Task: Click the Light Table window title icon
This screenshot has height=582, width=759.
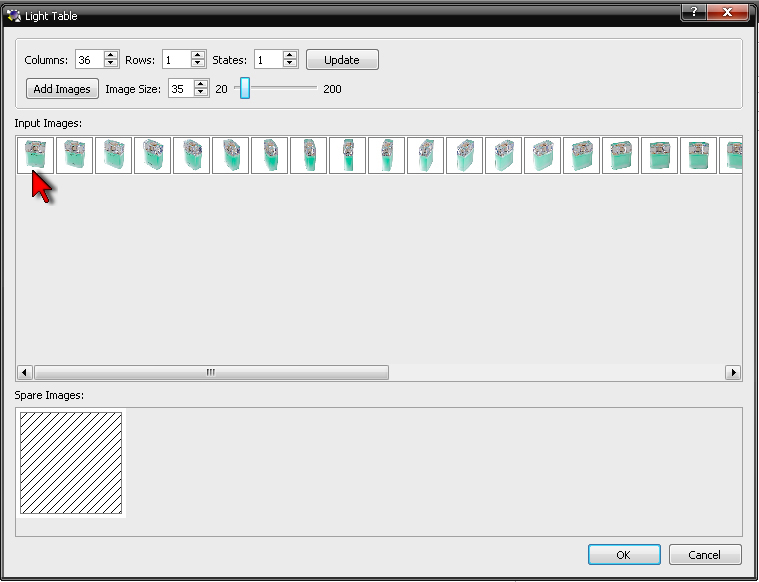Action: pos(14,15)
